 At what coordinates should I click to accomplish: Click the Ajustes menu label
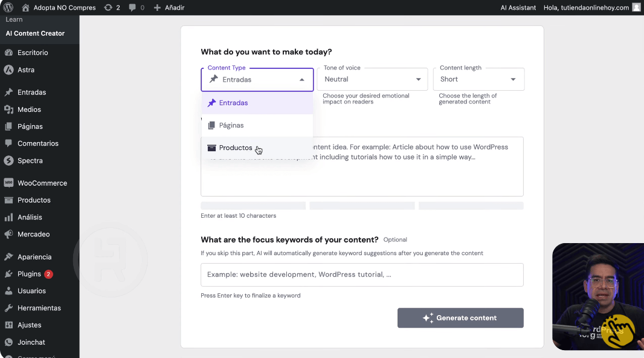tap(29, 325)
